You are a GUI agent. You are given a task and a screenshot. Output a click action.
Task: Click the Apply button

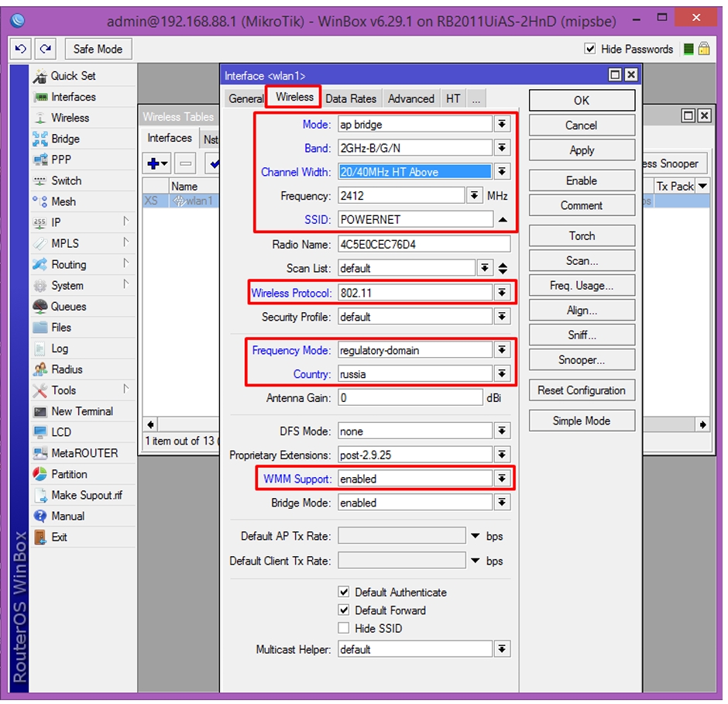tap(582, 150)
